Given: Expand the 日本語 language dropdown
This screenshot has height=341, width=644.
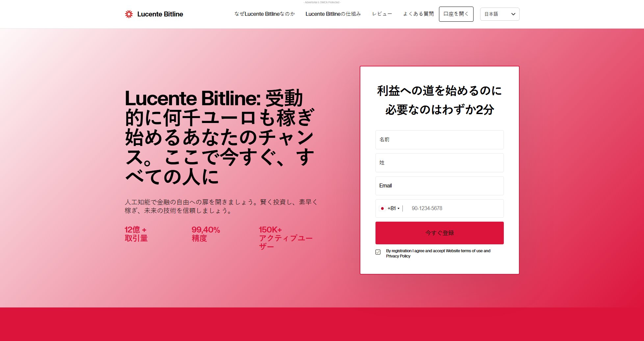Looking at the screenshot, I should click(x=500, y=14).
